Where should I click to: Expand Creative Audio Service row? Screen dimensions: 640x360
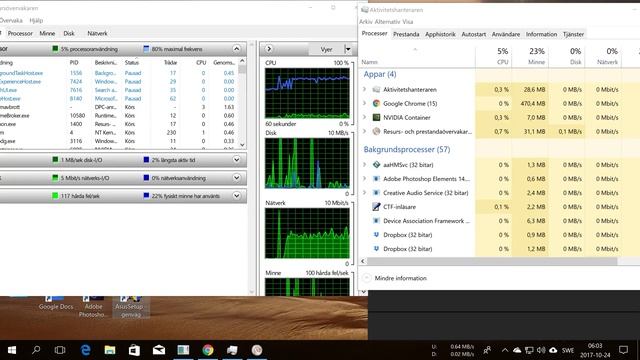click(364, 192)
